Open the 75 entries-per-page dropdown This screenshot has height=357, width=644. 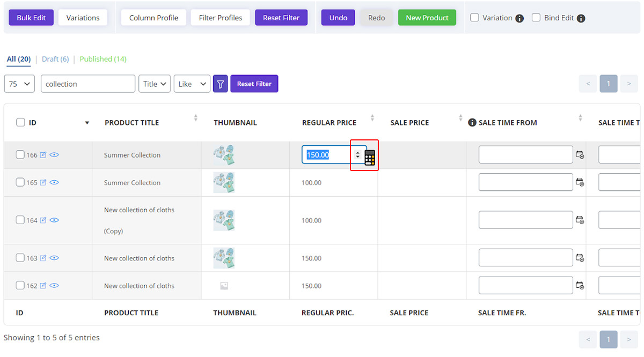point(19,84)
